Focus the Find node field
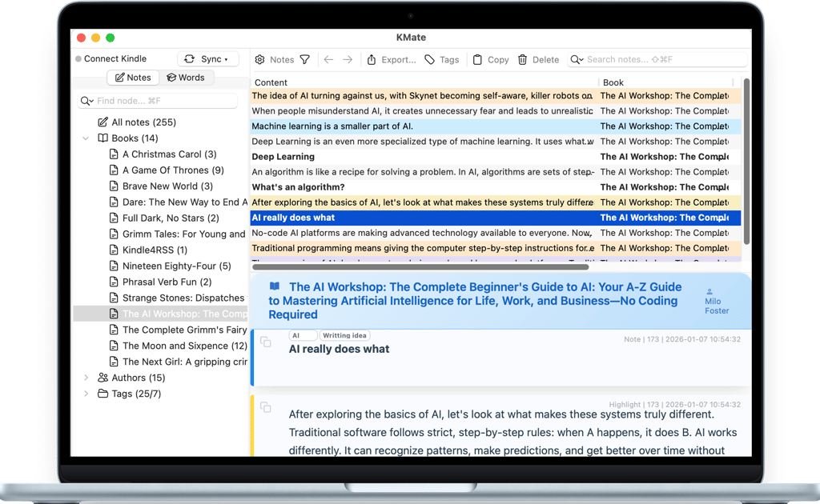 click(x=158, y=101)
